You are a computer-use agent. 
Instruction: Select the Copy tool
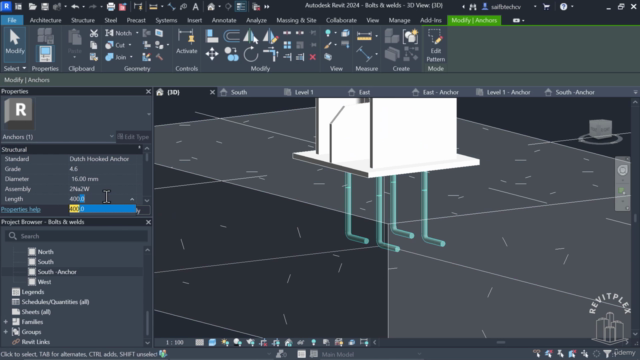[231, 54]
